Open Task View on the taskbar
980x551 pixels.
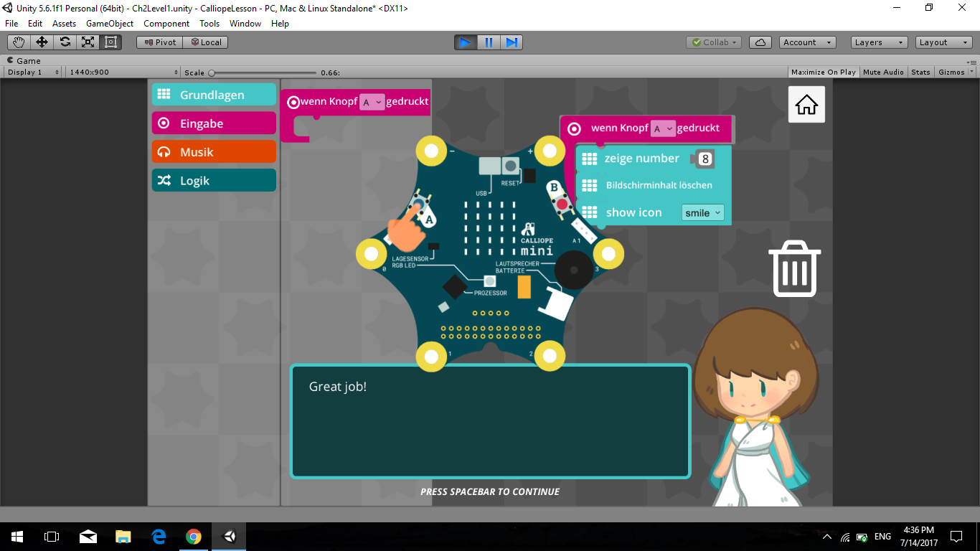[52, 537]
